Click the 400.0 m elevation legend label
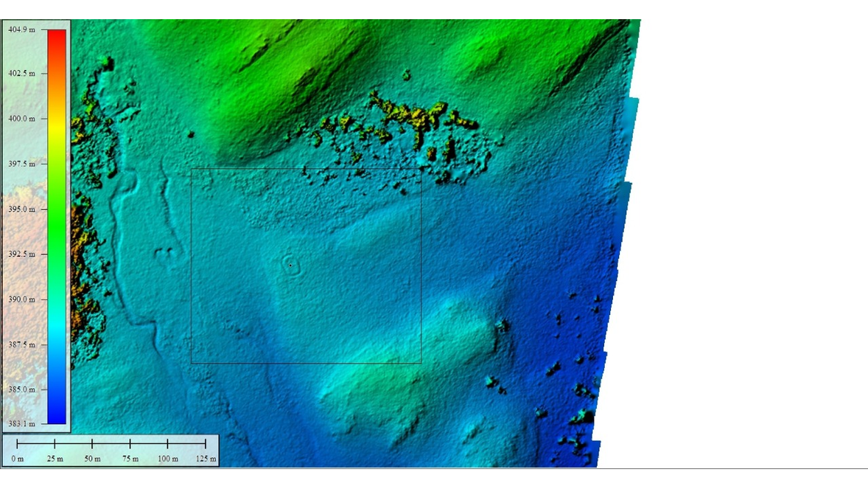Viewport: 868px width, 489px height. [x=21, y=119]
